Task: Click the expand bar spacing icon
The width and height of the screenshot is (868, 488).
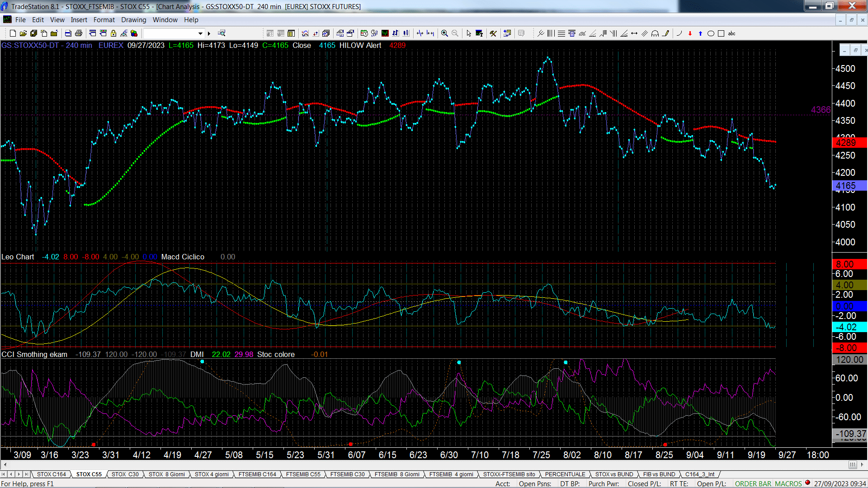Action: tap(430, 33)
